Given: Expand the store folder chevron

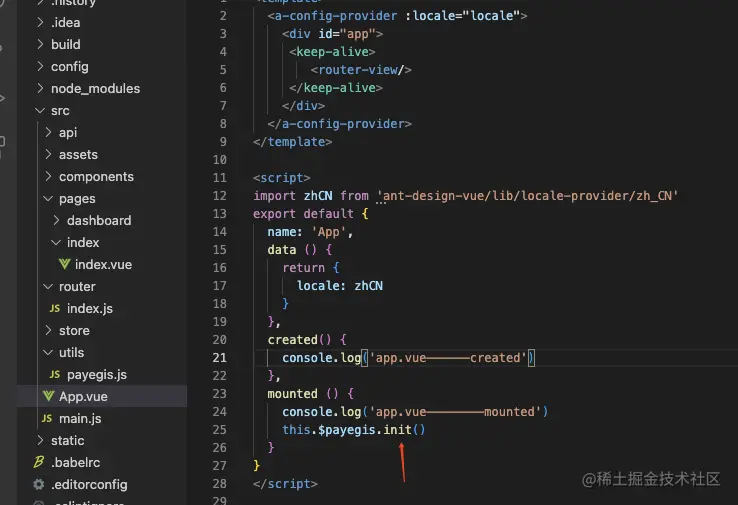Looking at the screenshot, I should (x=48, y=330).
